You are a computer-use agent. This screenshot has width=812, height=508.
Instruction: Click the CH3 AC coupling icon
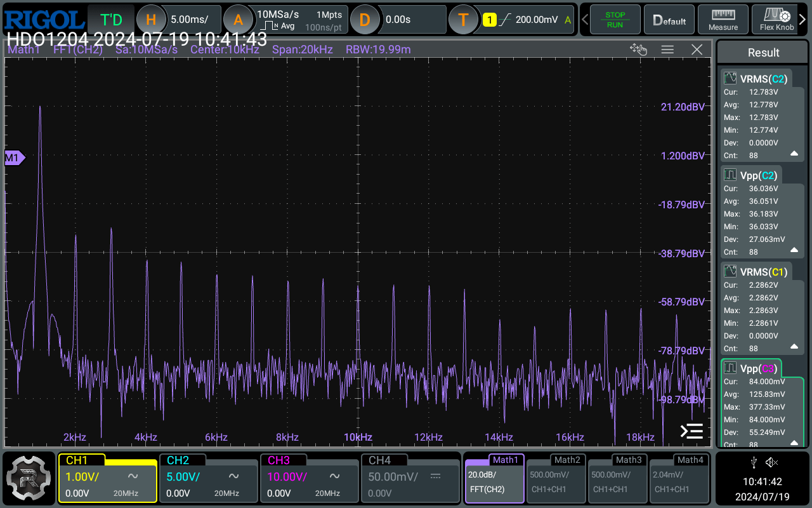[335, 476]
